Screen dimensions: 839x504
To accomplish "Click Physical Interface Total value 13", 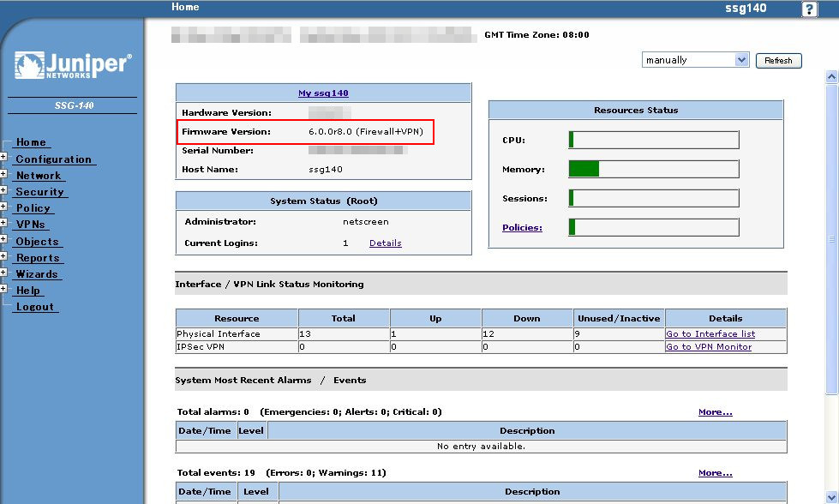I will [305, 334].
